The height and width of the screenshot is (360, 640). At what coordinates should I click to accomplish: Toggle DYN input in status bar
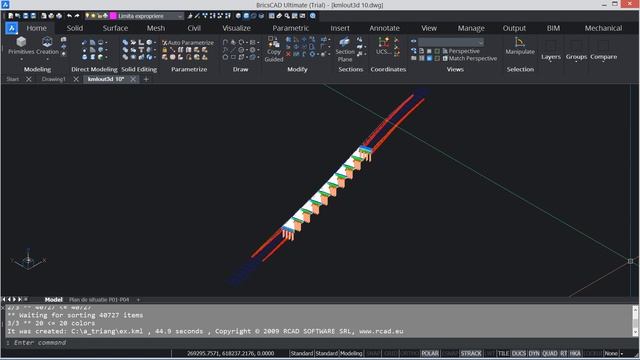pyautogui.click(x=534, y=353)
